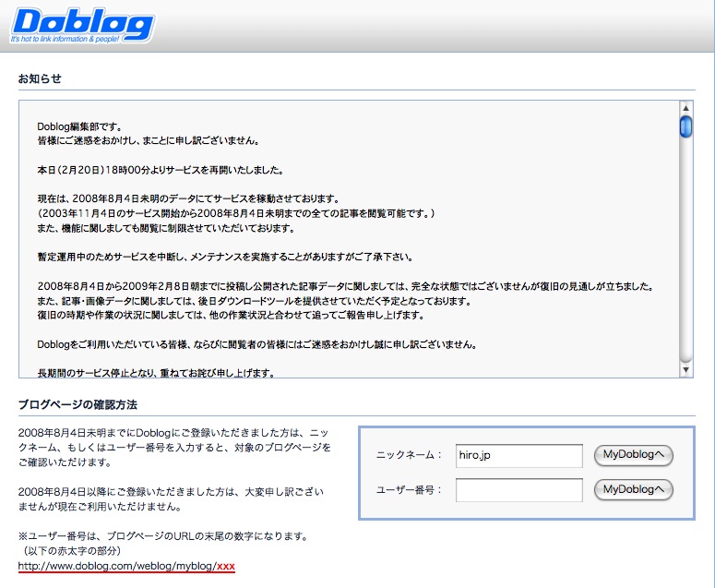Click the line starting '復旧の時期や作業の状況'
Image resolution: width=715 pixels, height=588 pixels.
pyautogui.click(x=231, y=315)
